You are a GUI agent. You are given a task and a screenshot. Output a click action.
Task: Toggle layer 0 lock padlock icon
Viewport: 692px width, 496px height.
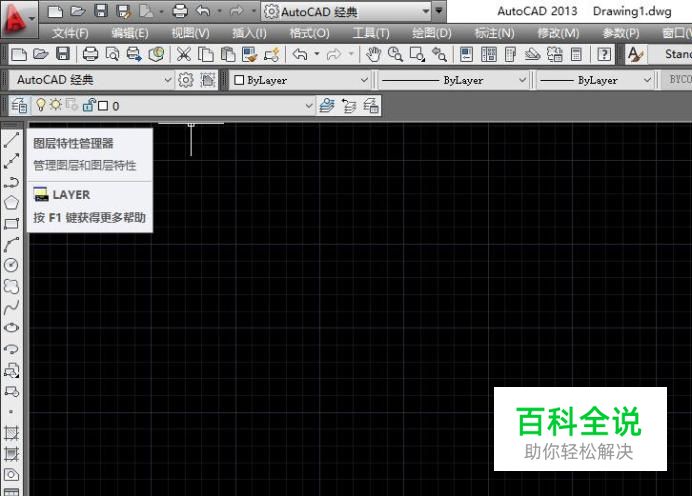(x=89, y=105)
